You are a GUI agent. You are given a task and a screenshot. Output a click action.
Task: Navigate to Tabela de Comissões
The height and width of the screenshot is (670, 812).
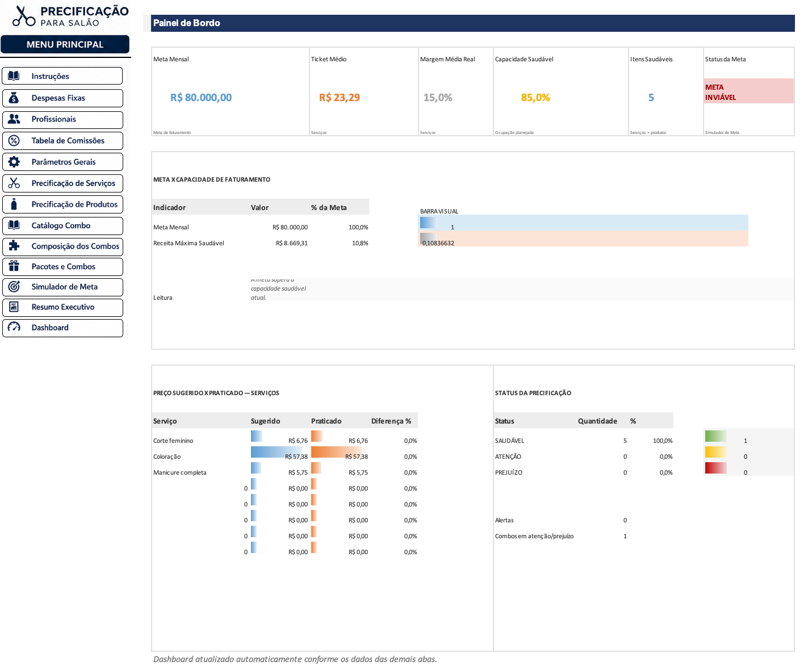(x=62, y=141)
